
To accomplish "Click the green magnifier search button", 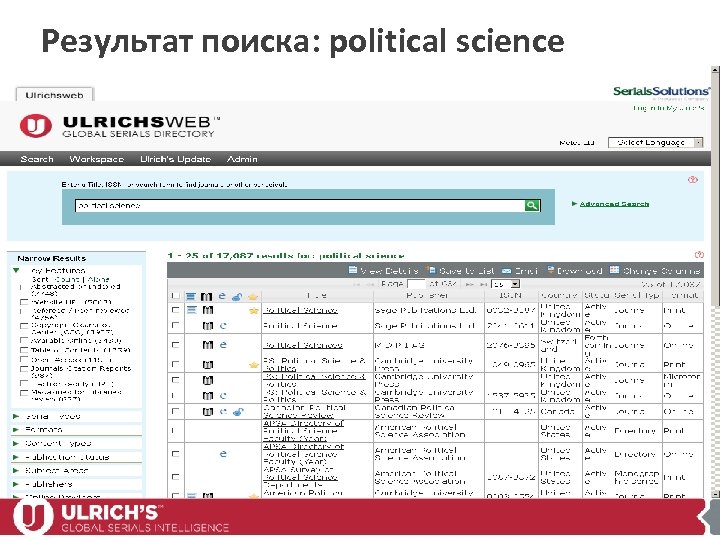I will point(532,205).
